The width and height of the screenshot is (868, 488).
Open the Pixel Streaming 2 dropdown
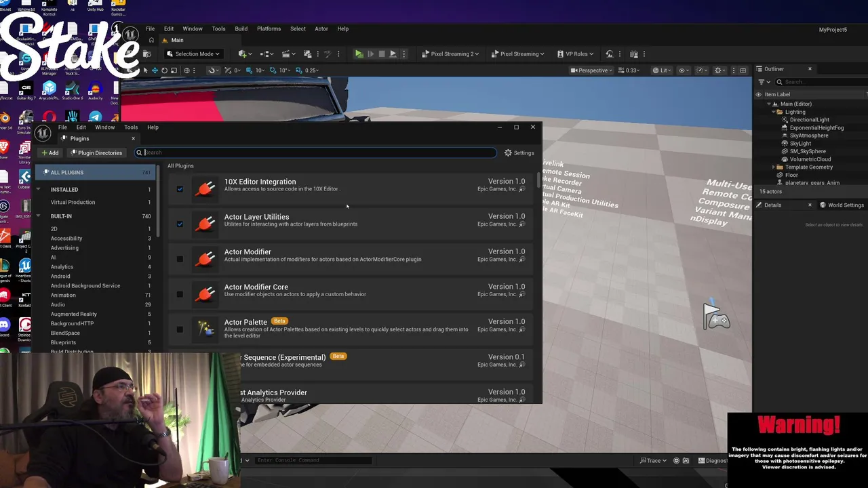point(450,54)
